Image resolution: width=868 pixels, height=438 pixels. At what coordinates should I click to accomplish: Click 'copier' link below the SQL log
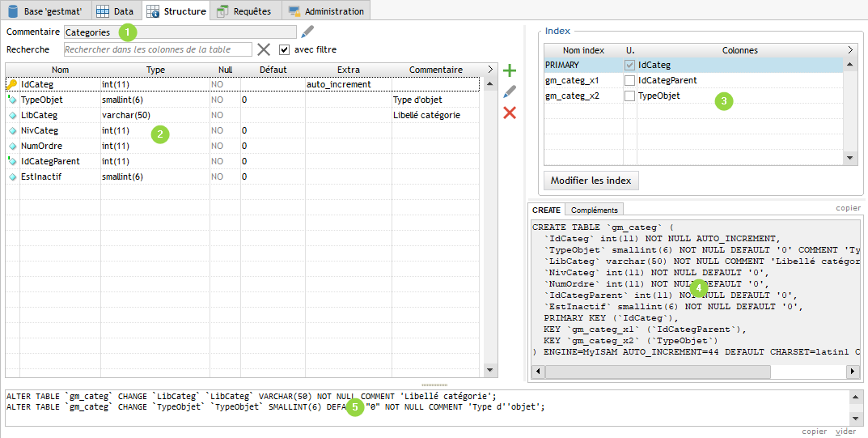(815, 431)
